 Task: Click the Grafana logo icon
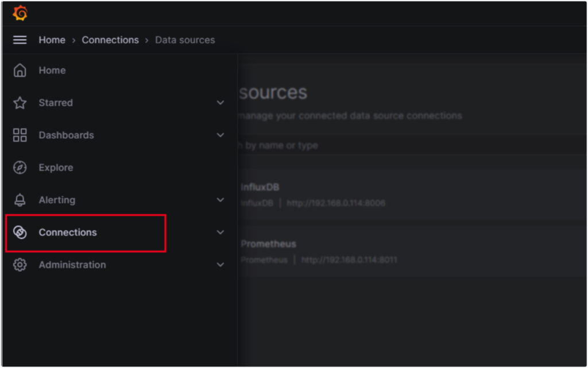[x=20, y=13]
